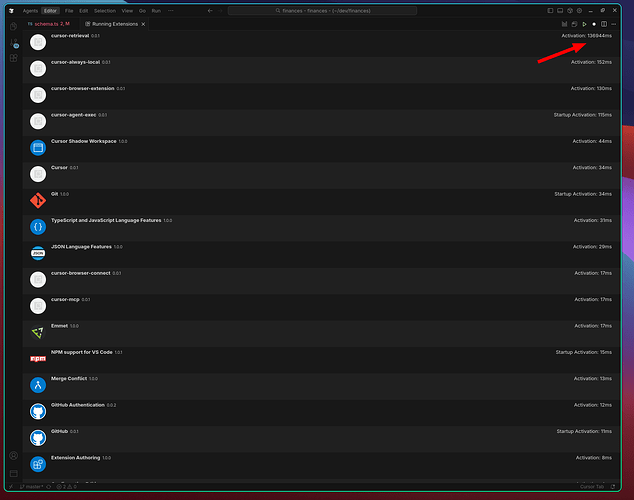
Task: Click the Cursor 0.0.1 extension name
Action: pos(59,168)
